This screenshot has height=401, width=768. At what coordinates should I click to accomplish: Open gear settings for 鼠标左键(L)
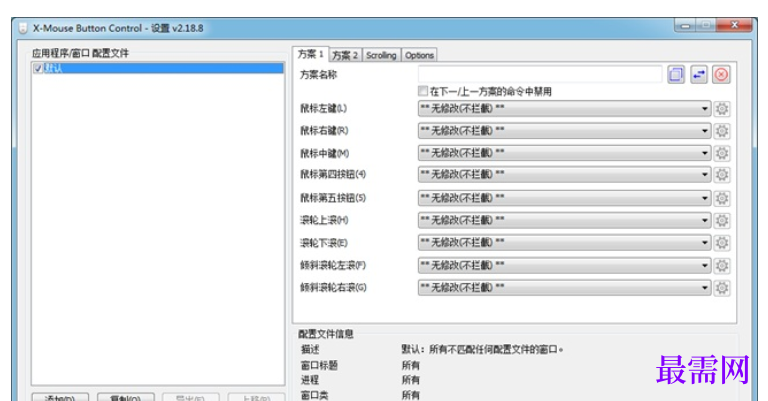721,109
